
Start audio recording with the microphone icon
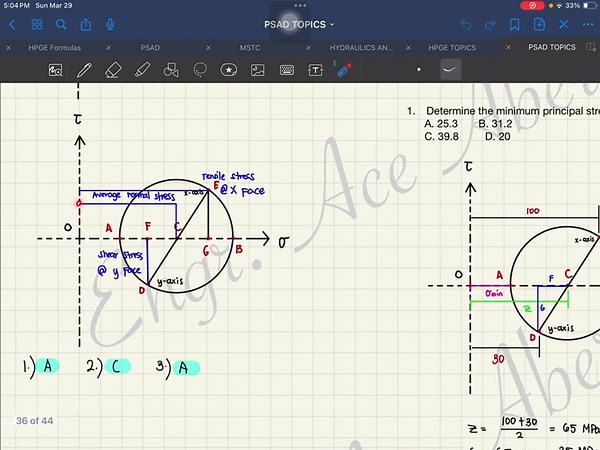point(110,25)
